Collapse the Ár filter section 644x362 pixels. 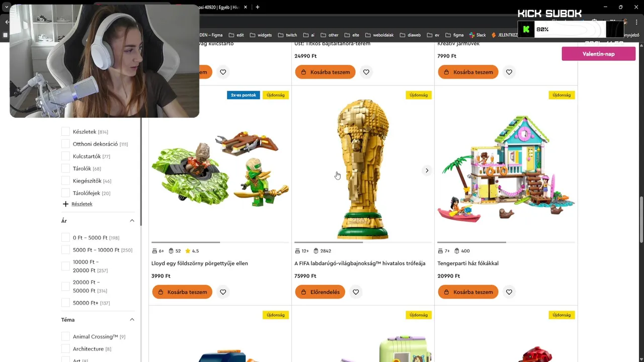point(132,221)
